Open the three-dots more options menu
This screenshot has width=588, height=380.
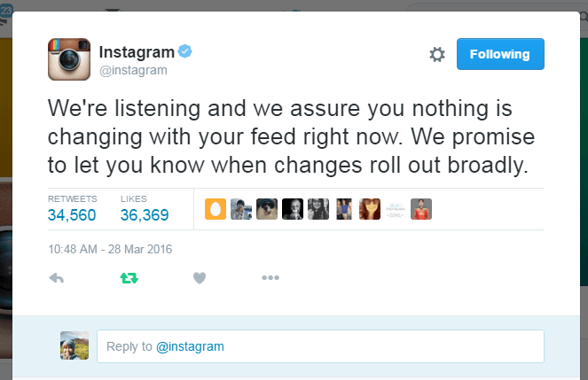[x=270, y=277]
